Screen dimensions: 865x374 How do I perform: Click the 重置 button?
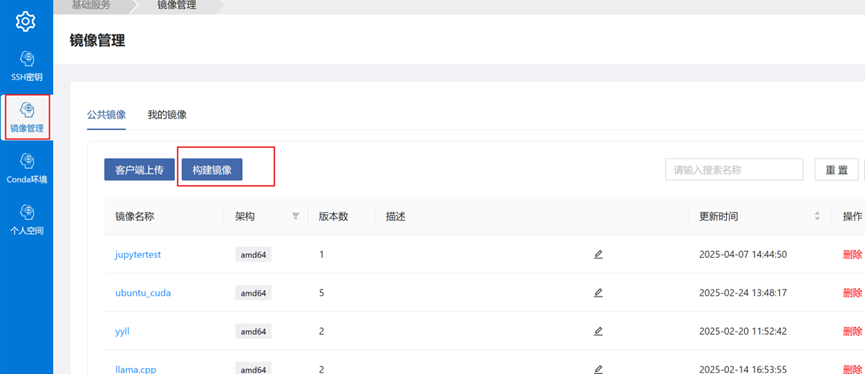tap(836, 170)
